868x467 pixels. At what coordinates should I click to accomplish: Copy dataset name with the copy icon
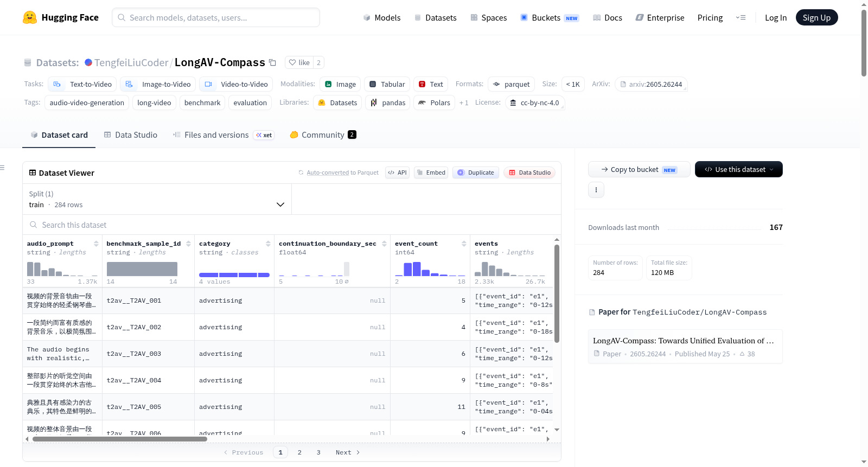click(273, 62)
